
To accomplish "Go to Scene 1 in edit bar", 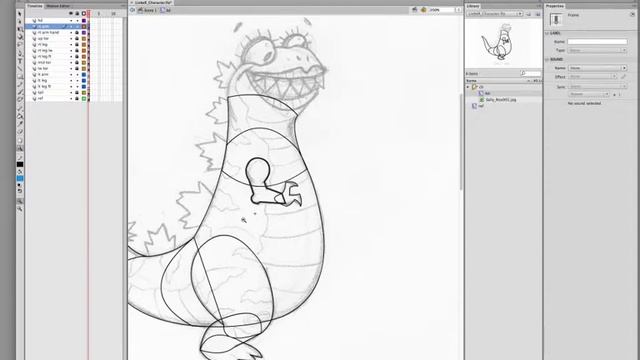I will [x=147, y=10].
